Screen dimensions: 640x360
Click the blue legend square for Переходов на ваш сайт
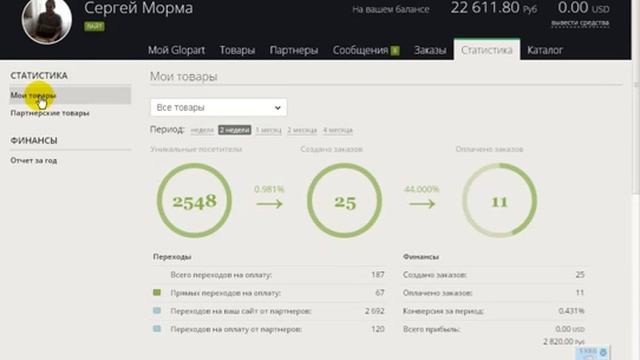[x=157, y=311]
